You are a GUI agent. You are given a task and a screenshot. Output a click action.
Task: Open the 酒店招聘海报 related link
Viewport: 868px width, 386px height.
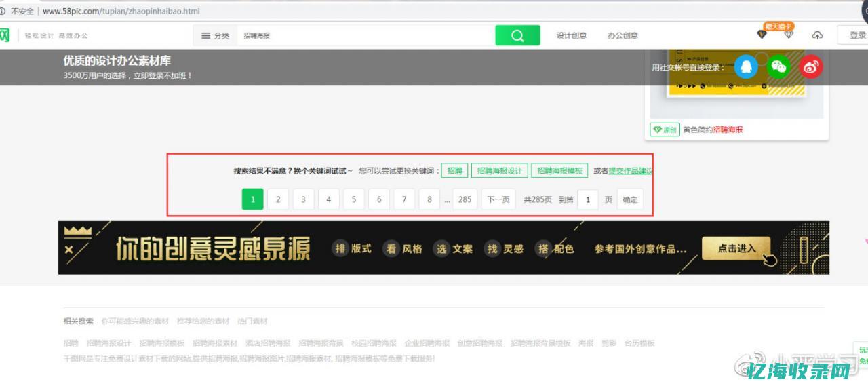[268, 343]
